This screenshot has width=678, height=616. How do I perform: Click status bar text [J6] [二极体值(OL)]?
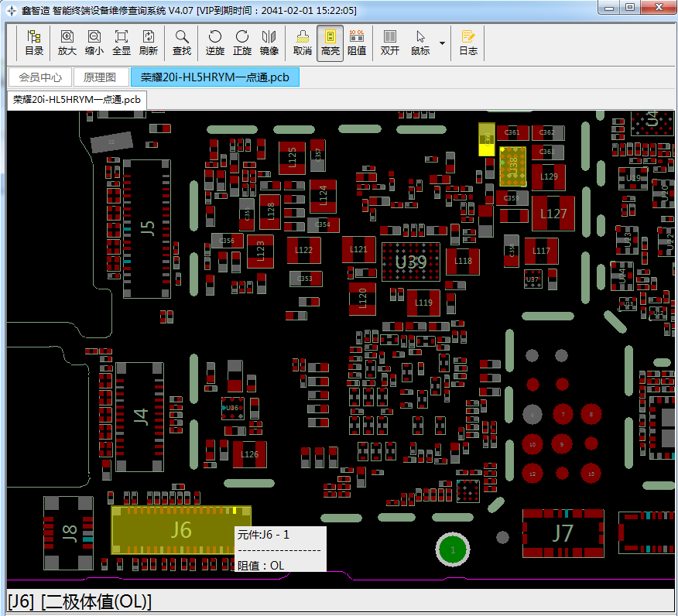pos(80,602)
